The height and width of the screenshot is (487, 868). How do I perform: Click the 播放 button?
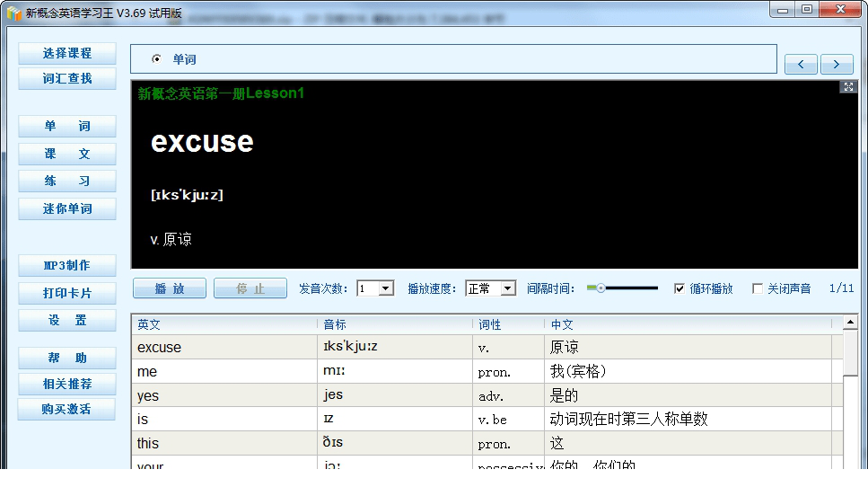coord(170,288)
